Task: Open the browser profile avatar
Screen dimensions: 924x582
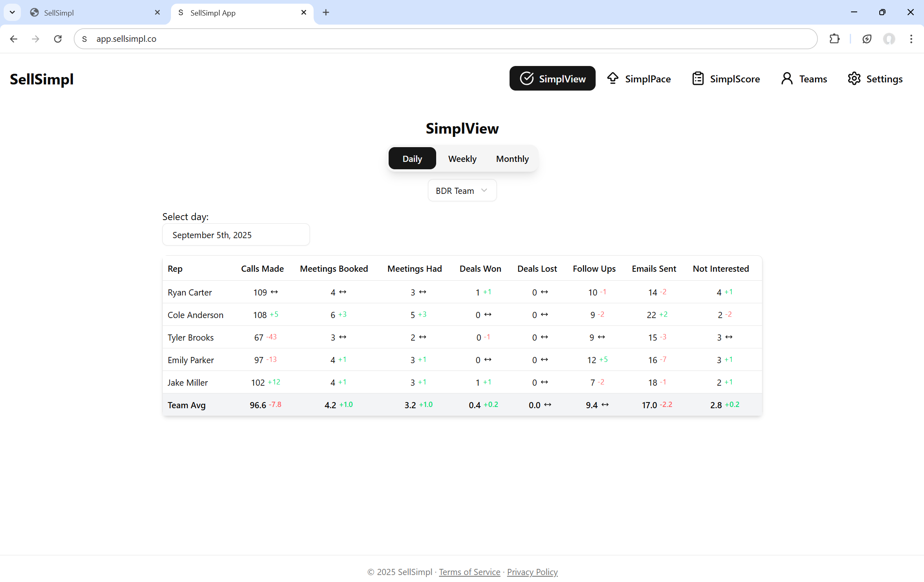Action: 889,39
